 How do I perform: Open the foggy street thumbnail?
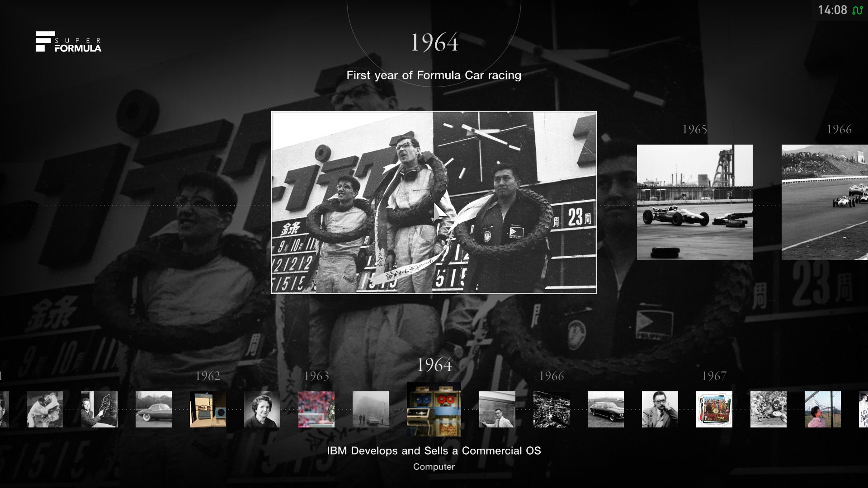tap(371, 409)
